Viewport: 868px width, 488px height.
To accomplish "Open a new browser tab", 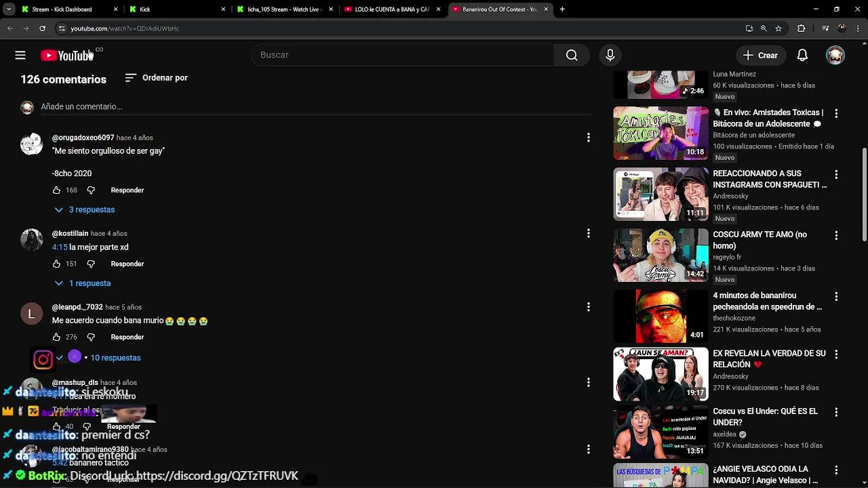I will [562, 9].
